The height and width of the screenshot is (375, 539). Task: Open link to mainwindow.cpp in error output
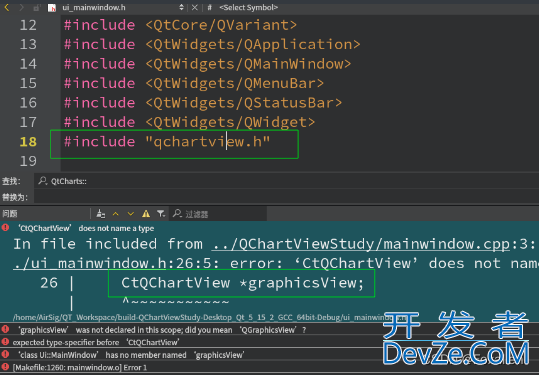[361, 244]
